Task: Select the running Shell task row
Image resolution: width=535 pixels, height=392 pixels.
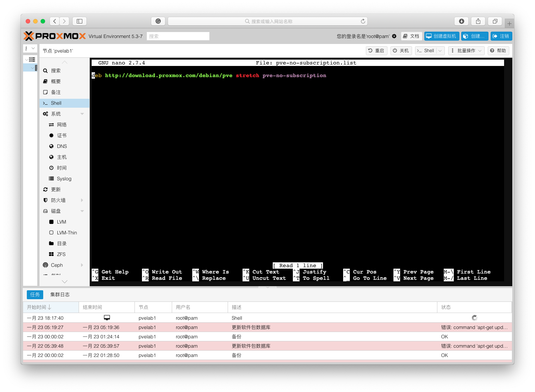Action: (x=267, y=318)
